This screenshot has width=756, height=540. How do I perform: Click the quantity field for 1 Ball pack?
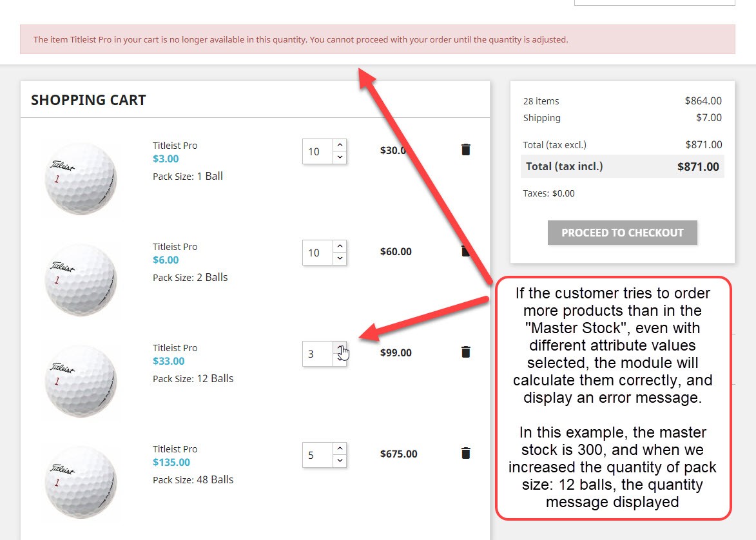point(318,151)
